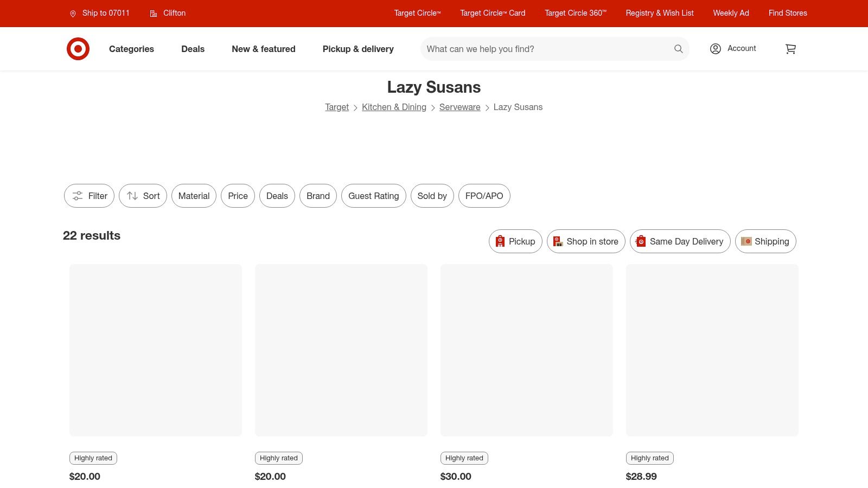
Task: Click Lazy Susans breadcrumb text
Action: pyautogui.click(x=518, y=107)
